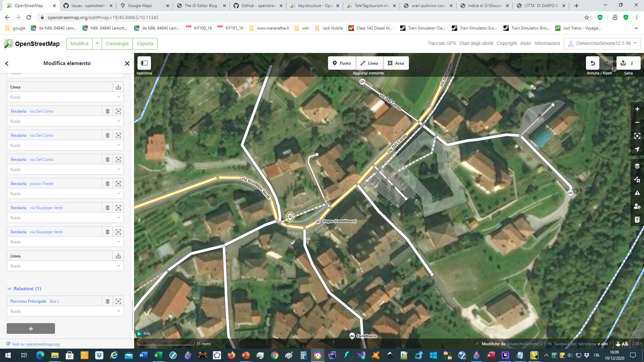The height and width of the screenshot is (362, 644).
Task: Open the Aiuto link
Action: [x=525, y=44]
